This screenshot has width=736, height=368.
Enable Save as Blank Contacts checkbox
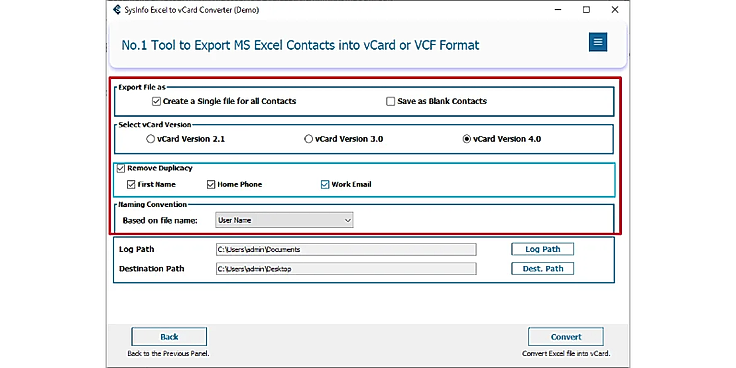tap(391, 101)
